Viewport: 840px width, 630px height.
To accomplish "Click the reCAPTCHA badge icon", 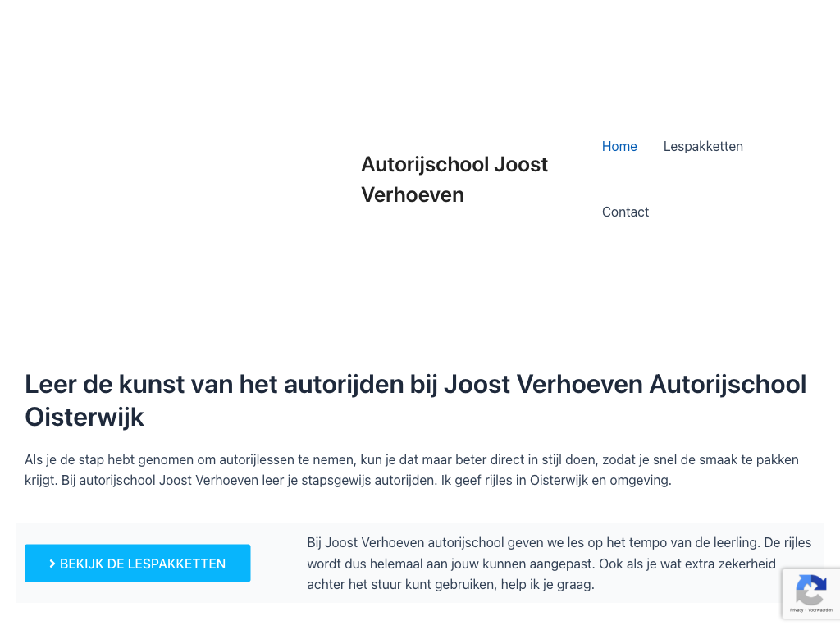I will point(811,590).
